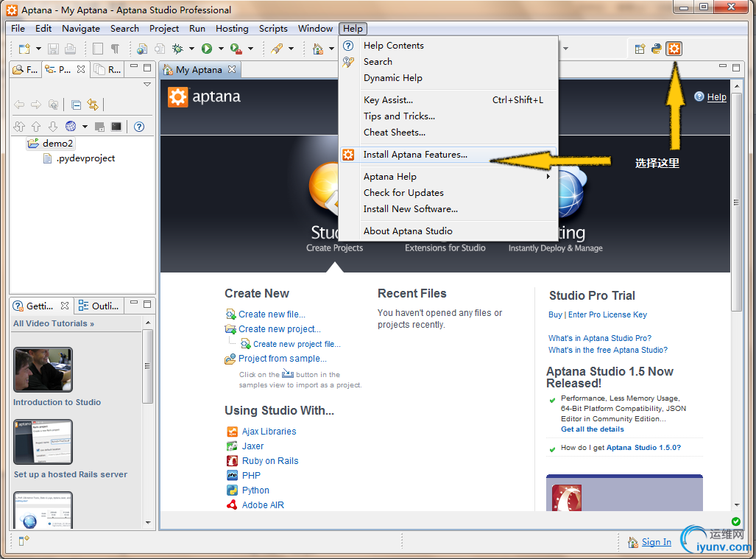
Task: Select Check for Updates in Help menu
Action: click(448, 192)
